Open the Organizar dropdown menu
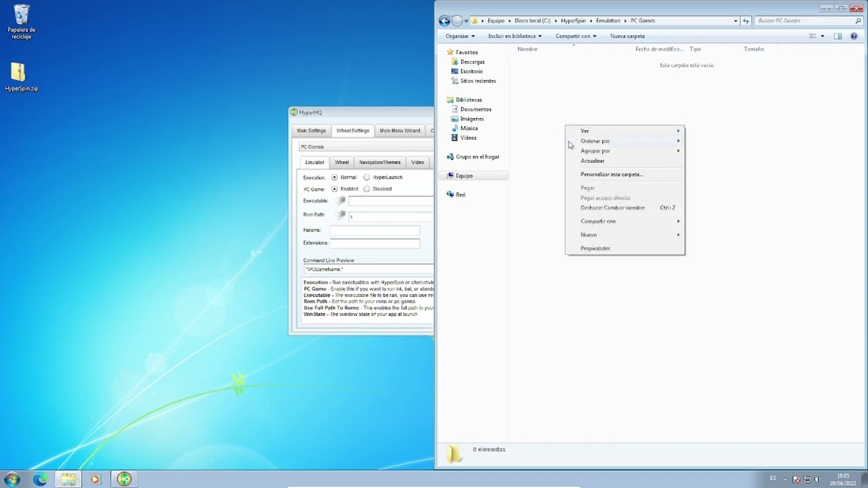This screenshot has height=488, width=868. [460, 36]
